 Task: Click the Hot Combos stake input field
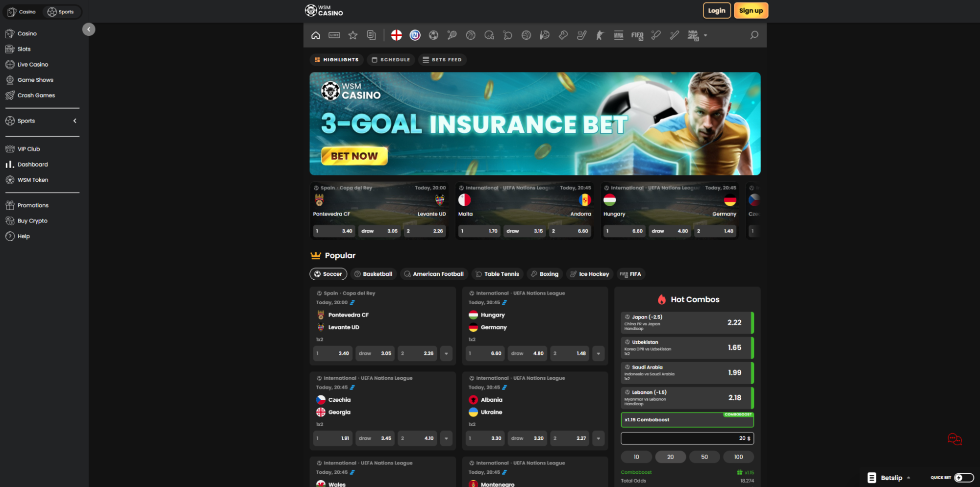click(x=687, y=438)
